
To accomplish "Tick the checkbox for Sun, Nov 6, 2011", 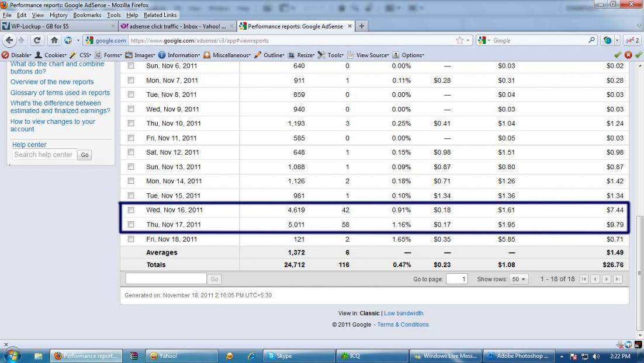I will (130, 65).
